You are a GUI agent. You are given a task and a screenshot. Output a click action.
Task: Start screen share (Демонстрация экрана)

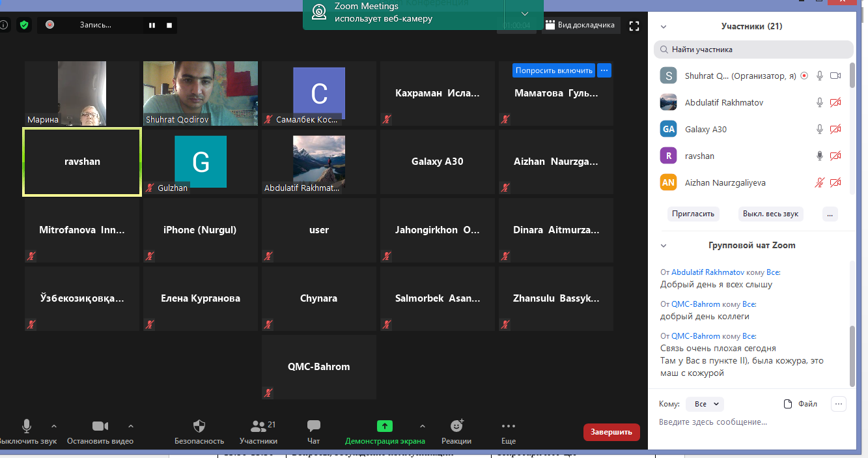tap(385, 432)
